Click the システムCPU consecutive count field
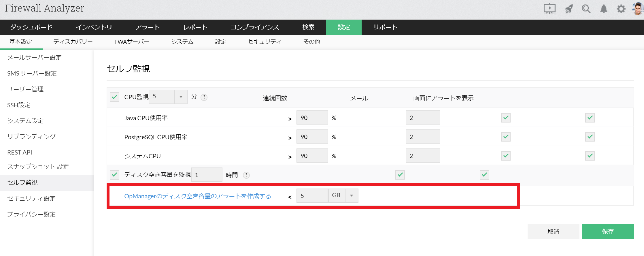The image size is (644, 256). point(423,156)
